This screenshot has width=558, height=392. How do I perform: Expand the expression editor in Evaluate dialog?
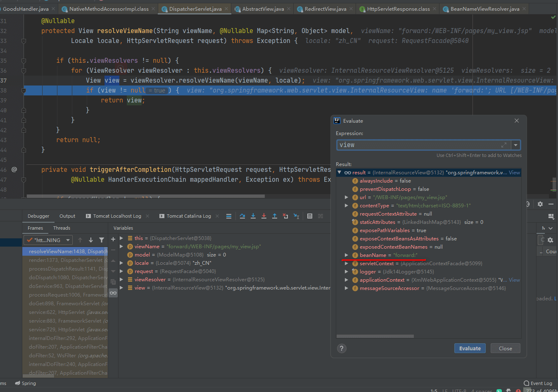504,145
